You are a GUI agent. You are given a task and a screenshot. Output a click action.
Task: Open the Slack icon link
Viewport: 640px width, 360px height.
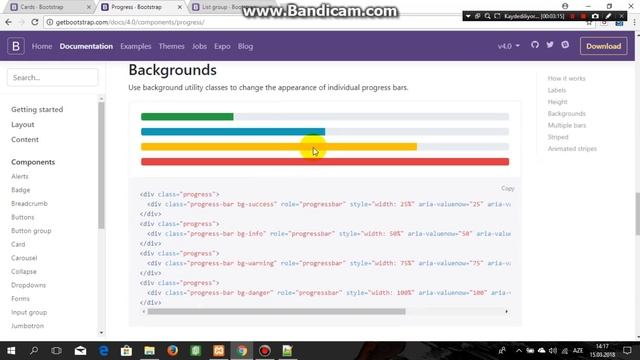565,45
